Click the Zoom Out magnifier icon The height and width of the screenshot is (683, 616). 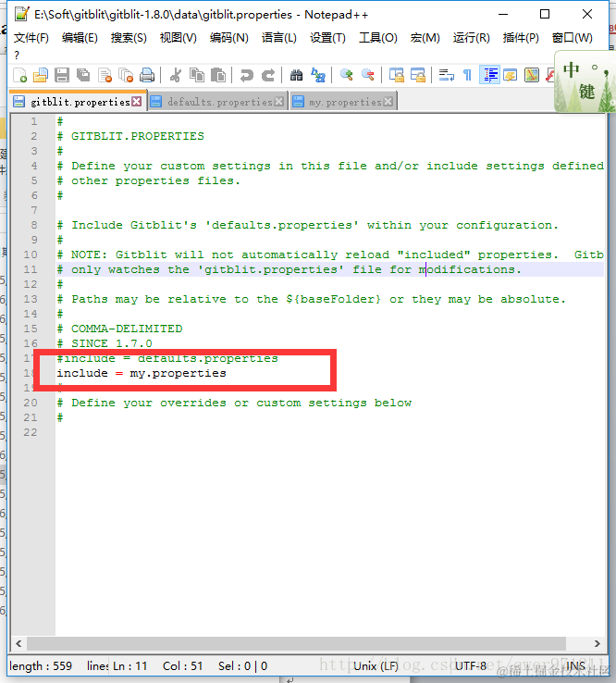point(368,75)
